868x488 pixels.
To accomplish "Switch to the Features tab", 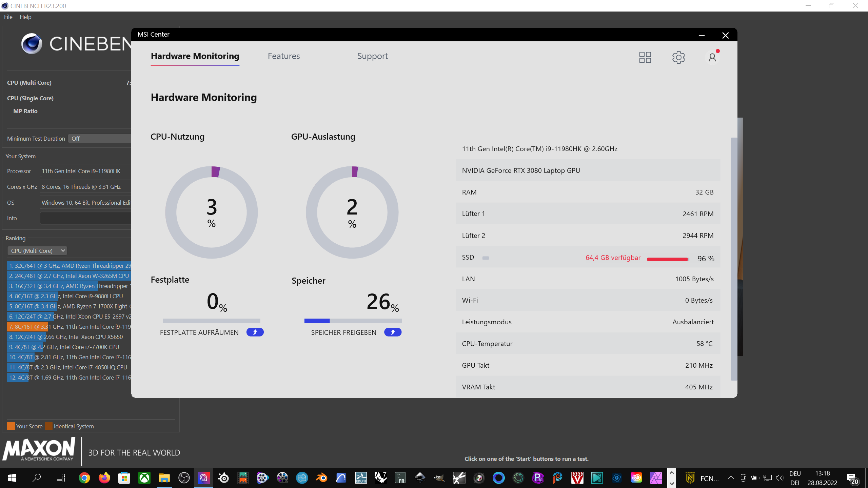I will [x=284, y=56].
